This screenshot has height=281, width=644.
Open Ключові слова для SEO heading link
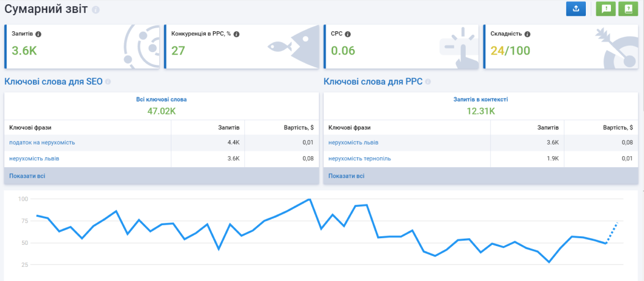(x=53, y=81)
